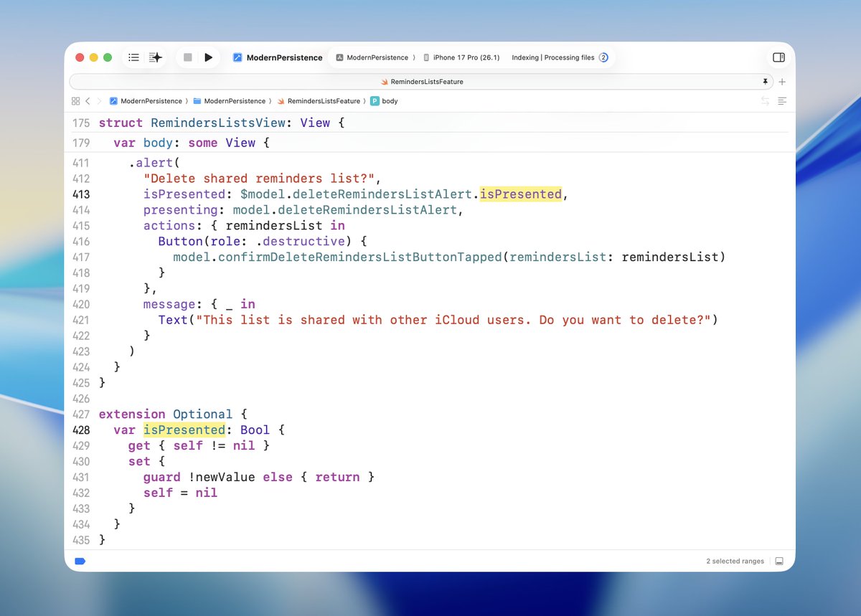Click model.deleteRemindersListAlert on line 414
The image size is (861, 616).
(x=344, y=210)
